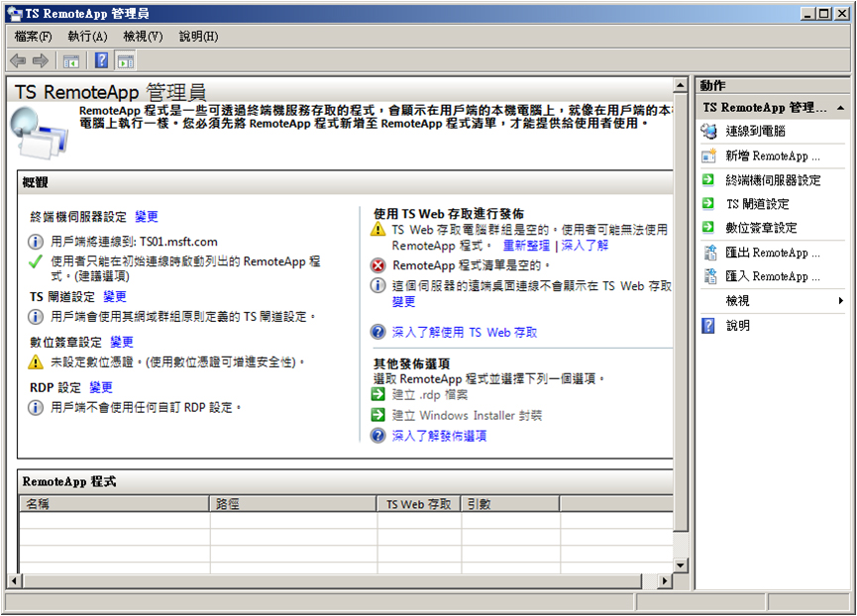857x616 pixels.
Task: Click 變更 link next to TS 閘道設定
Action: point(115,296)
